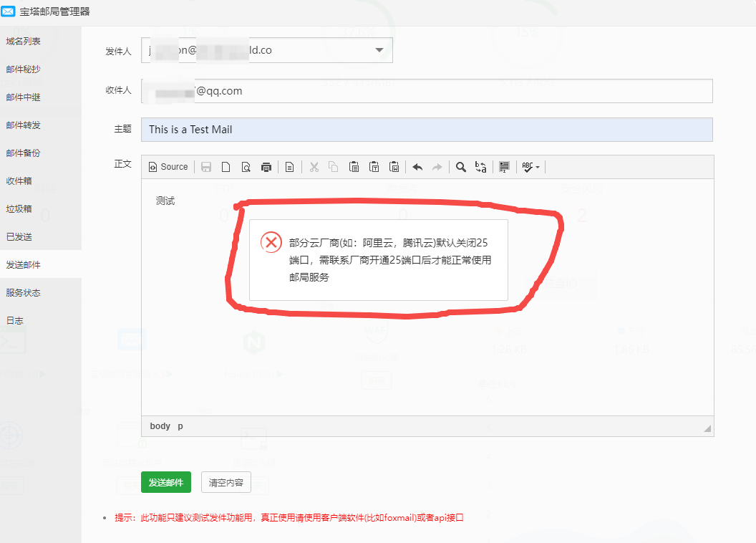Click the green 发送邮件 send button
This screenshot has width=756, height=543.
tap(166, 482)
